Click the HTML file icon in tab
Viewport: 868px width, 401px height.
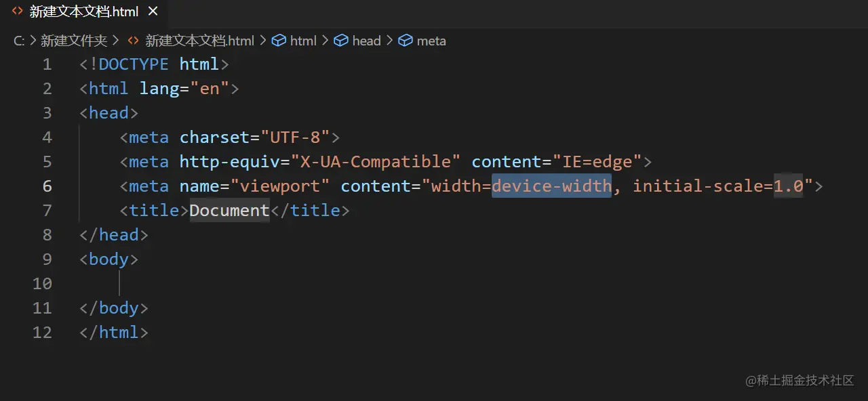[x=18, y=12]
